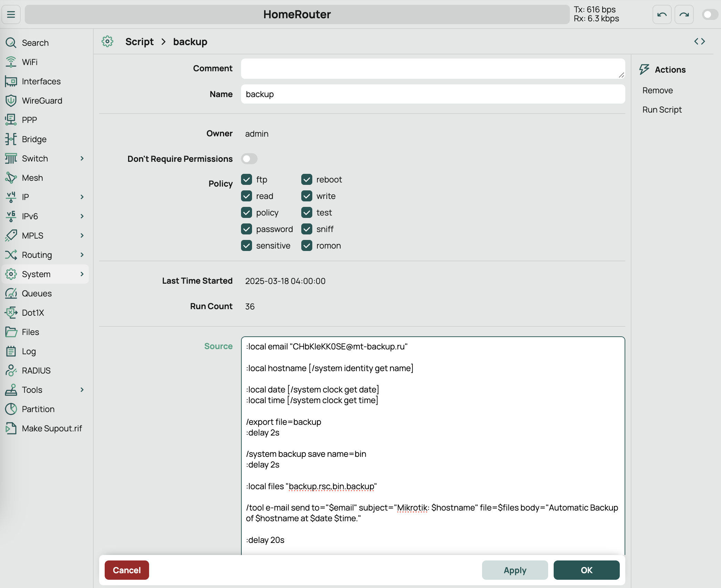Screen dimensions: 721x588
Task: Expand the Switch submenu chevron
Action: tap(82, 158)
